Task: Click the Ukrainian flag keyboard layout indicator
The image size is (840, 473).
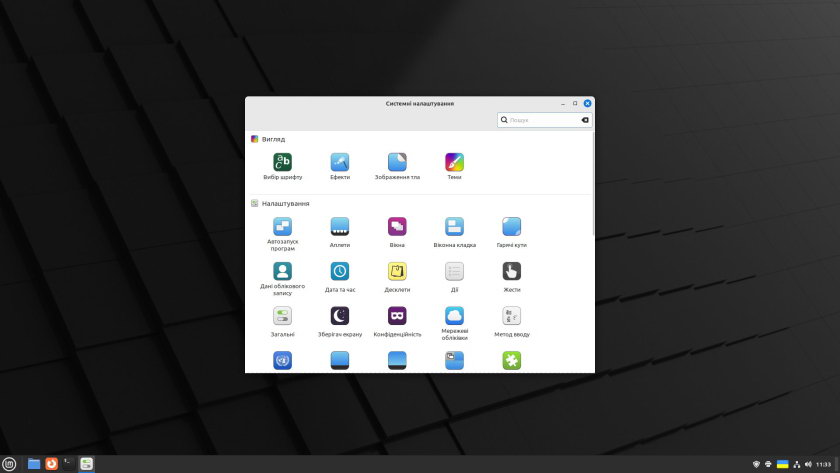Action: [783, 464]
